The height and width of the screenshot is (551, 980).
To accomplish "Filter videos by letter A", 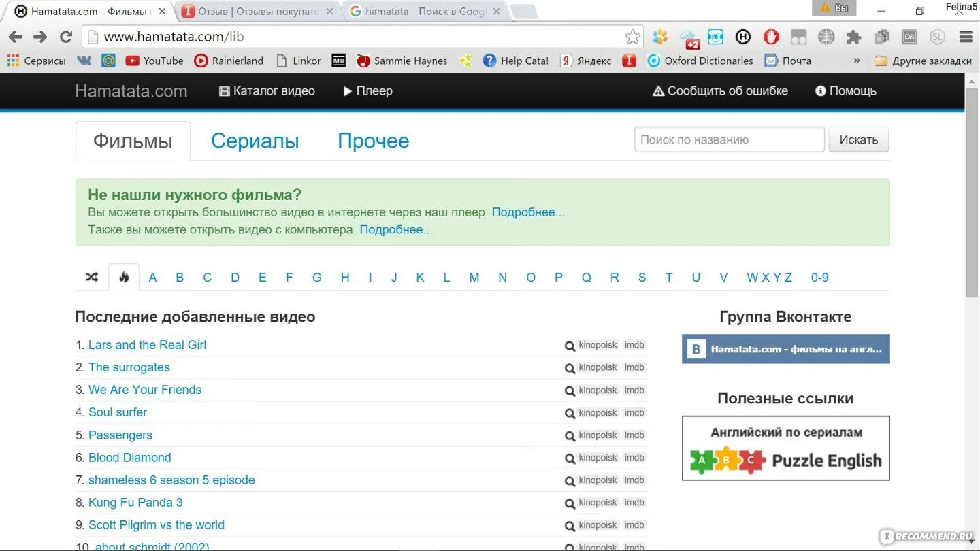I will coord(153,277).
